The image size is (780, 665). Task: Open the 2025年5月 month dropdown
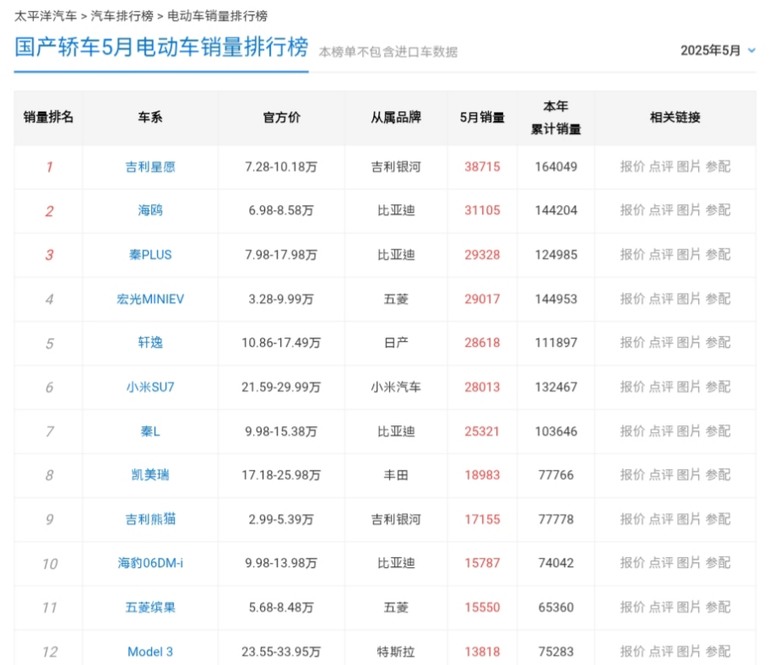click(718, 50)
